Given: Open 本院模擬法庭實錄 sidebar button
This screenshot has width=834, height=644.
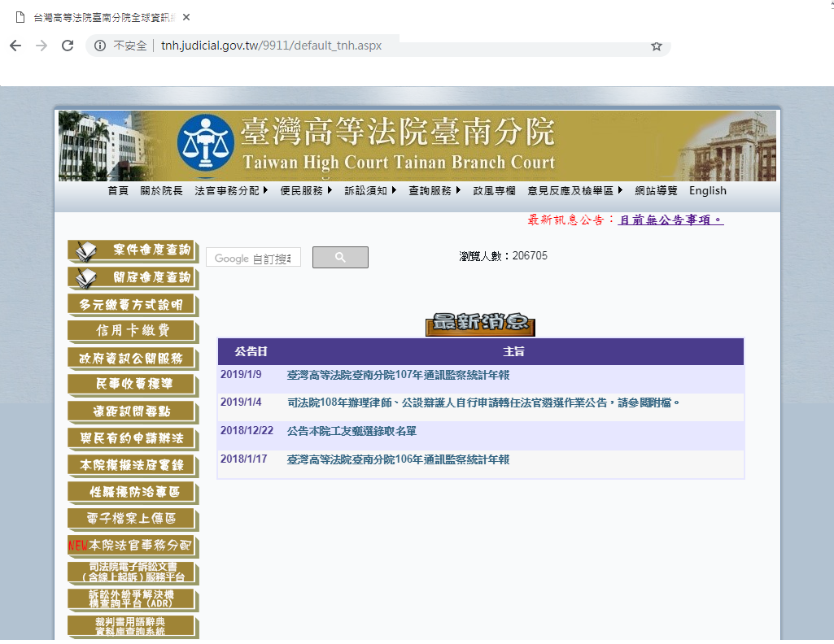Looking at the screenshot, I should 133,465.
